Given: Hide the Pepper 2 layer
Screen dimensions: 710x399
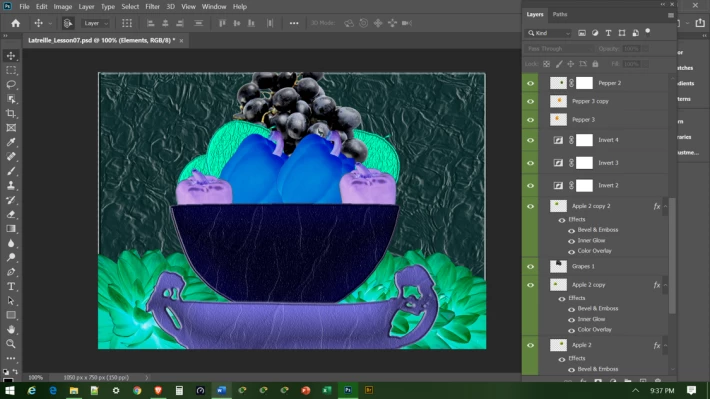Looking at the screenshot, I should click(530, 83).
